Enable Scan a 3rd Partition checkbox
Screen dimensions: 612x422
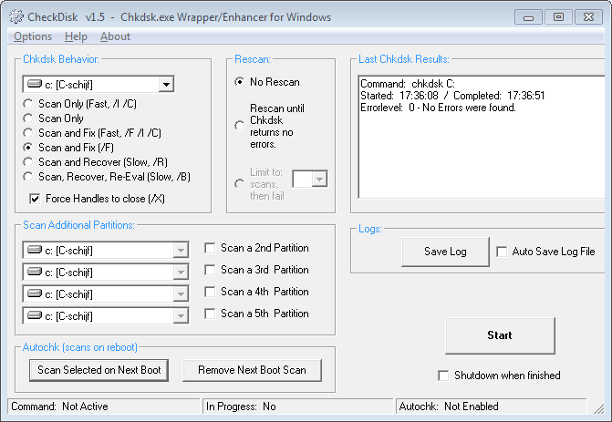click(x=210, y=270)
